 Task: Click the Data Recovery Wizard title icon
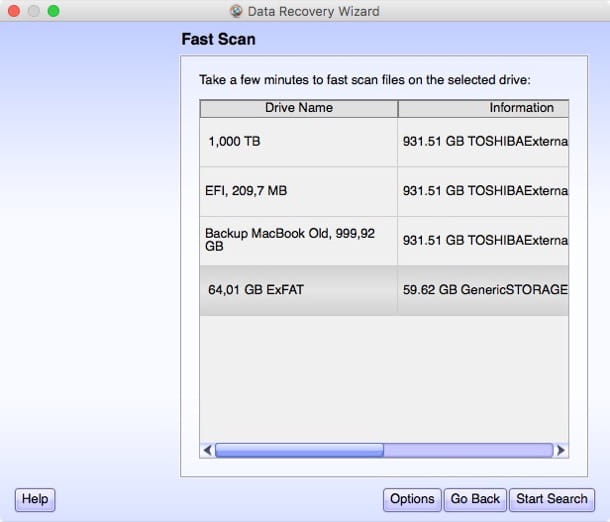coord(236,11)
